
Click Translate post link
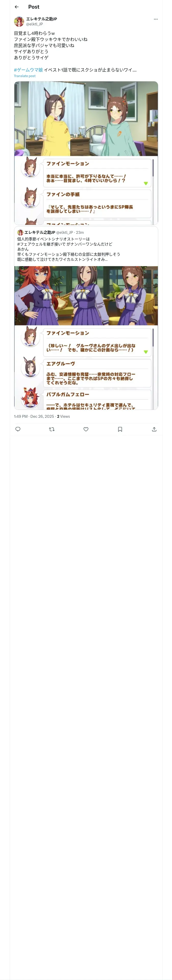coord(25,76)
